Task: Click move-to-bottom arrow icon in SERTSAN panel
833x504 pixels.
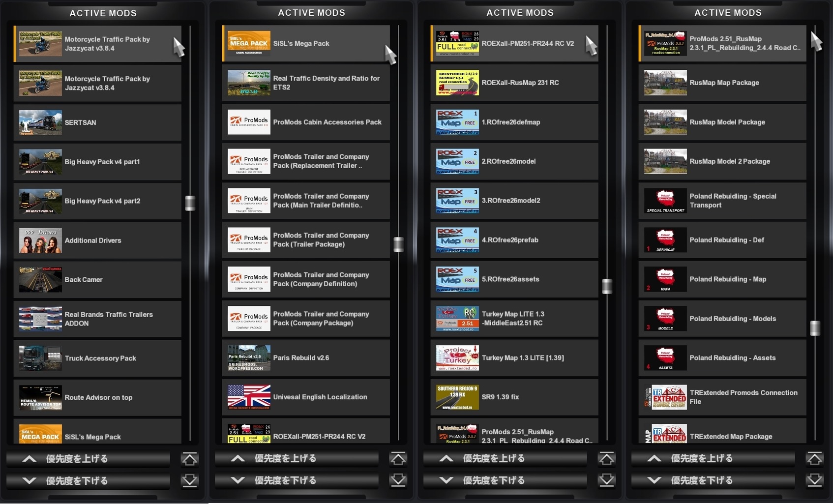Action: 190,481
